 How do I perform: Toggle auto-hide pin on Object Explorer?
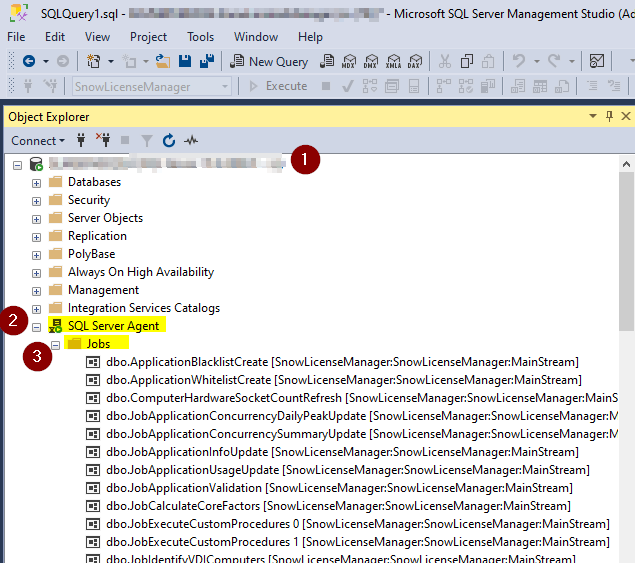pos(609,117)
